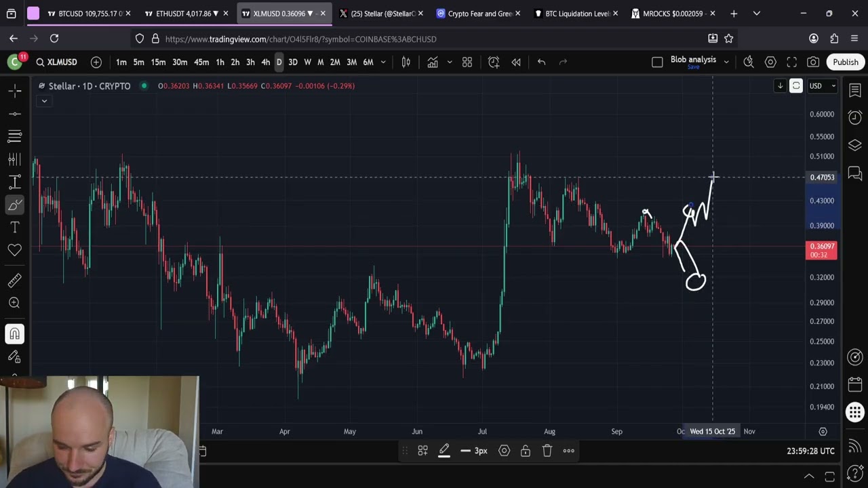This screenshot has width=868, height=488.
Task: Open the object tree layers panel
Action: click(x=855, y=145)
